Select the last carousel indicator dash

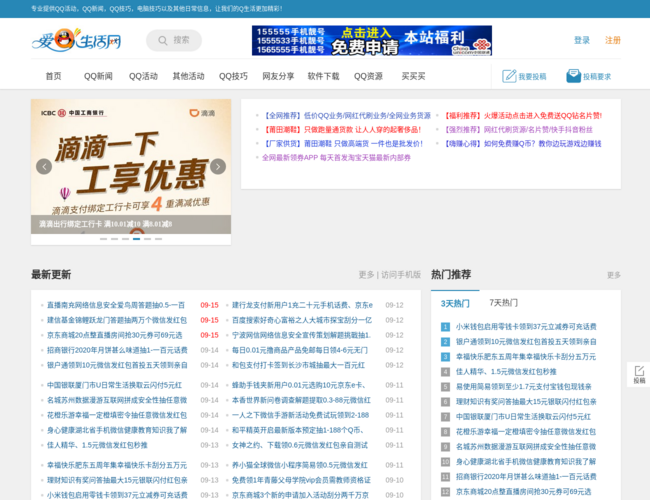click(158, 239)
